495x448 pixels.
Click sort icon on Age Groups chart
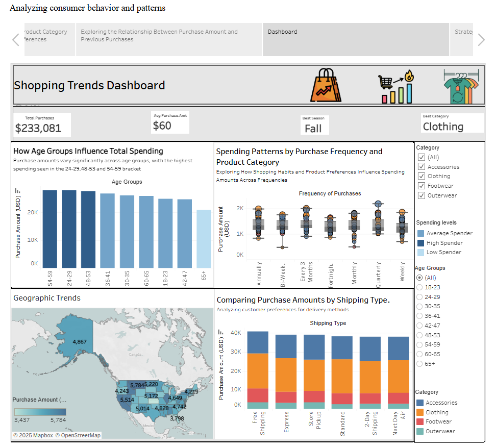[x=17, y=190]
